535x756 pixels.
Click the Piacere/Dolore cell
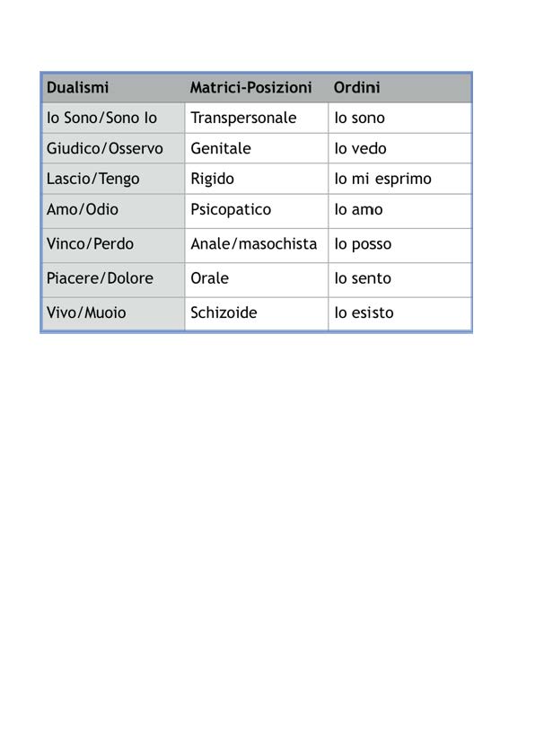click(x=113, y=279)
